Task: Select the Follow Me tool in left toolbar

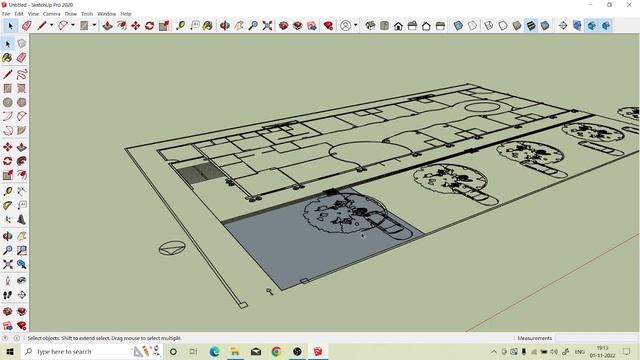Action: click(22, 161)
